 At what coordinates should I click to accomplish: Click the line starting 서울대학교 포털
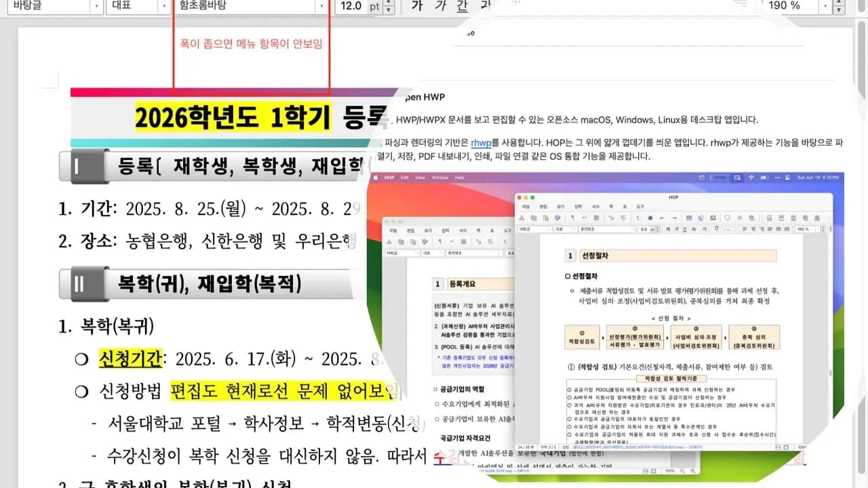click(x=265, y=424)
